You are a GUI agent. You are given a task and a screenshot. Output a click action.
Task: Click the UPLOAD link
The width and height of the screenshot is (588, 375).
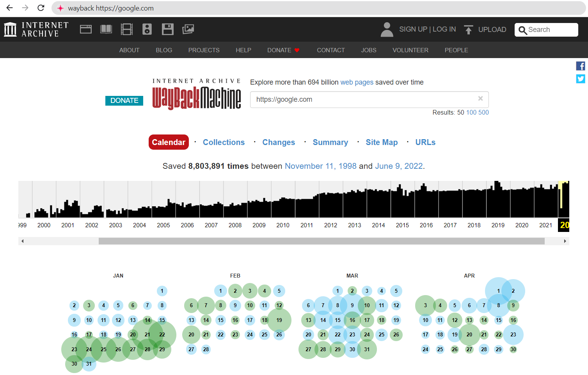tap(492, 30)
